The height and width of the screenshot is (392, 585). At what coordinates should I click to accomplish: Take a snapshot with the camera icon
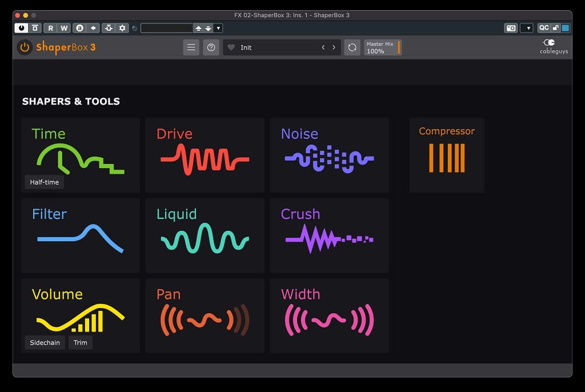tap(511, 28)
